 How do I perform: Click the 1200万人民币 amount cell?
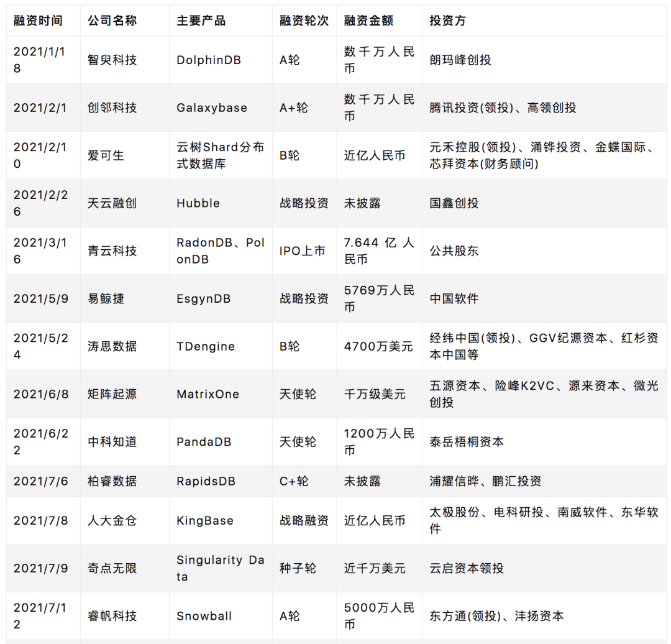(x=379, y=442)
